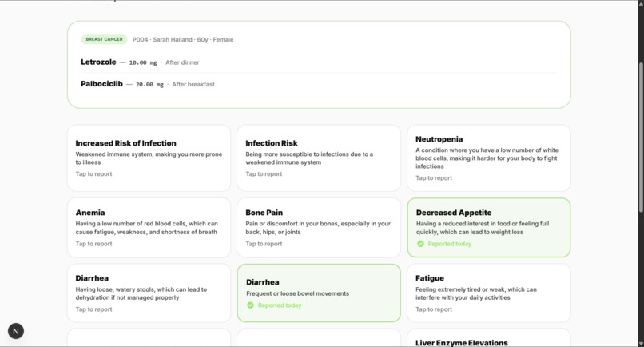Open the Liver Enzyme Elevations card
Image resolution: width=644 pixels, height=347 pixels.
click(489, 338)
